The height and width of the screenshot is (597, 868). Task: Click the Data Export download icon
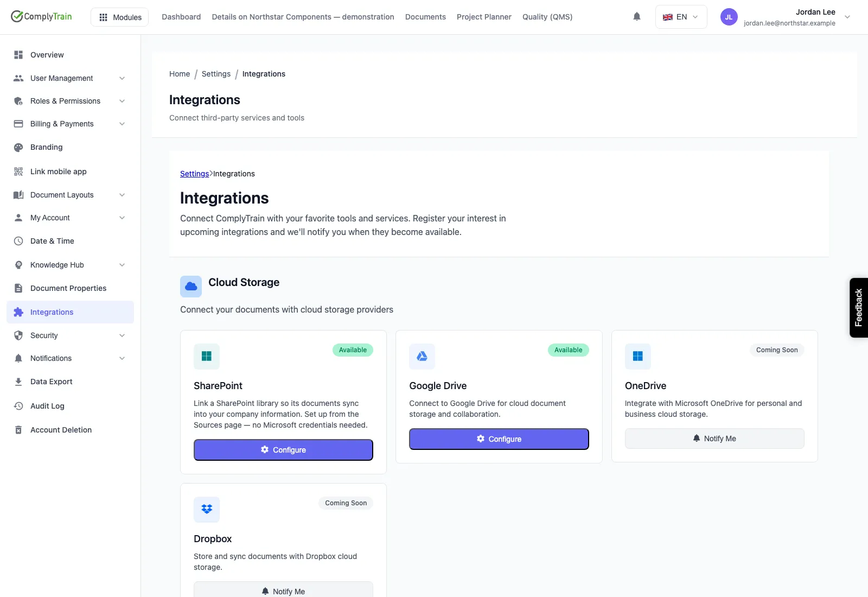[x=18, y=382]
